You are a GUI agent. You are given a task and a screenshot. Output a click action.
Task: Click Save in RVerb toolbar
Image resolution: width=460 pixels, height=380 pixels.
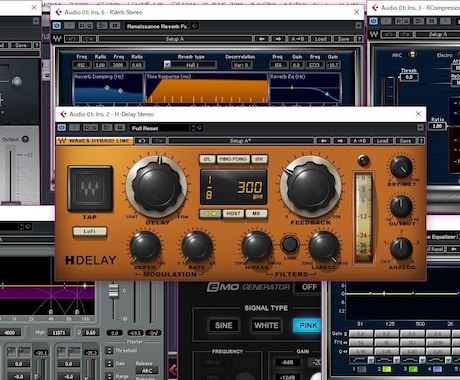343,39
